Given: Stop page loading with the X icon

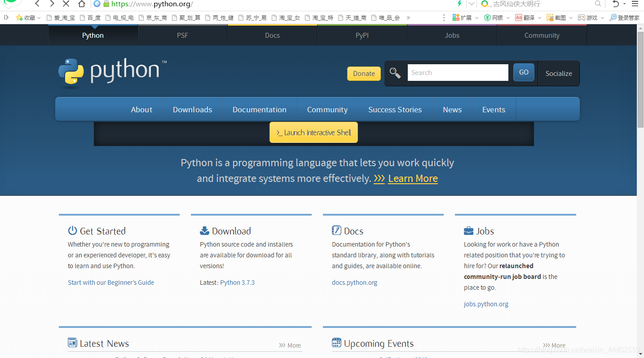Looking at the screenshot, I should click(66, 4).
